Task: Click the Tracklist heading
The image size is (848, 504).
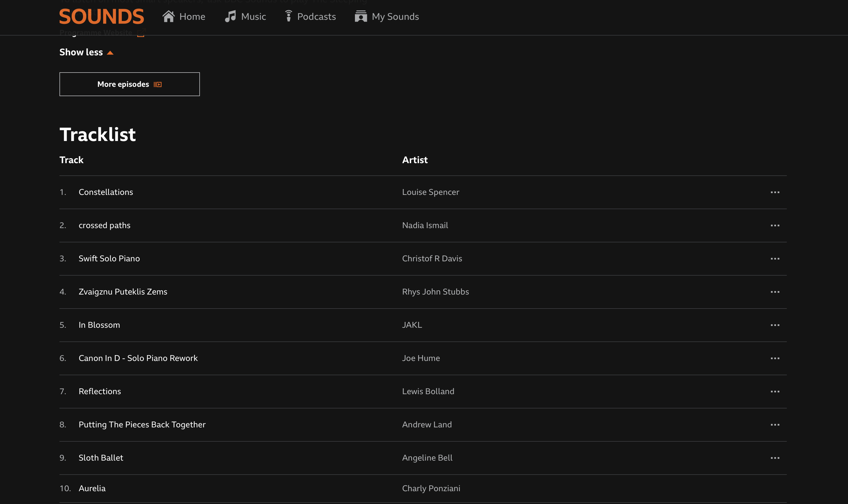Action: [98, 134]
